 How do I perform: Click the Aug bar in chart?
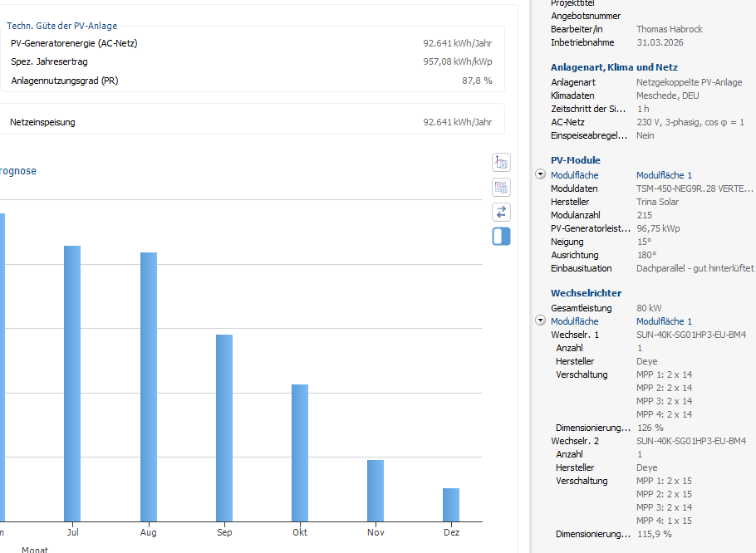click(x=149, y=386)
